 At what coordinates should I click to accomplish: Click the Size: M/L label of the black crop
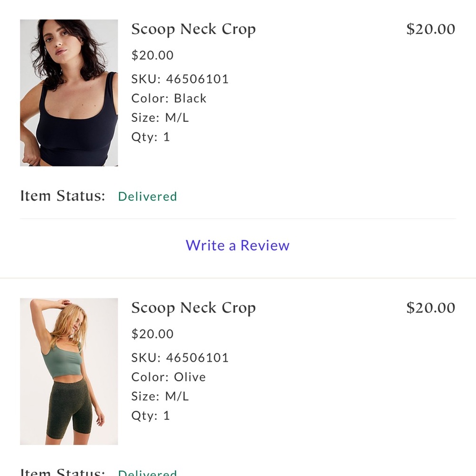(x=160, y=118)
